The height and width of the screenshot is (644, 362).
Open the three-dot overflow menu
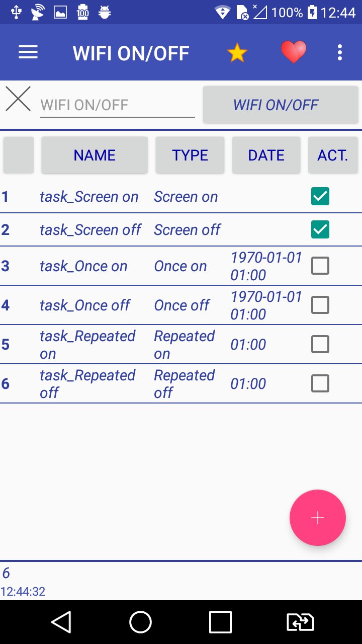340,52
